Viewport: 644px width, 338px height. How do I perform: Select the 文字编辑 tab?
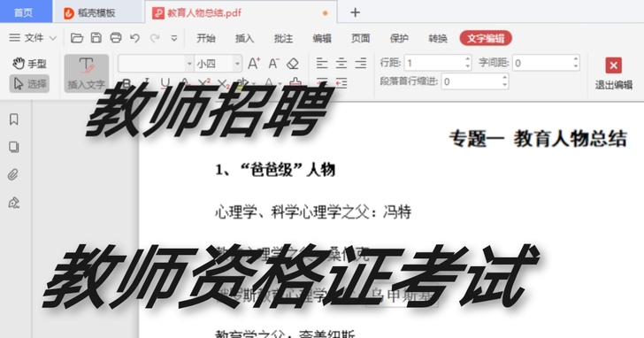tap(486, 38)
